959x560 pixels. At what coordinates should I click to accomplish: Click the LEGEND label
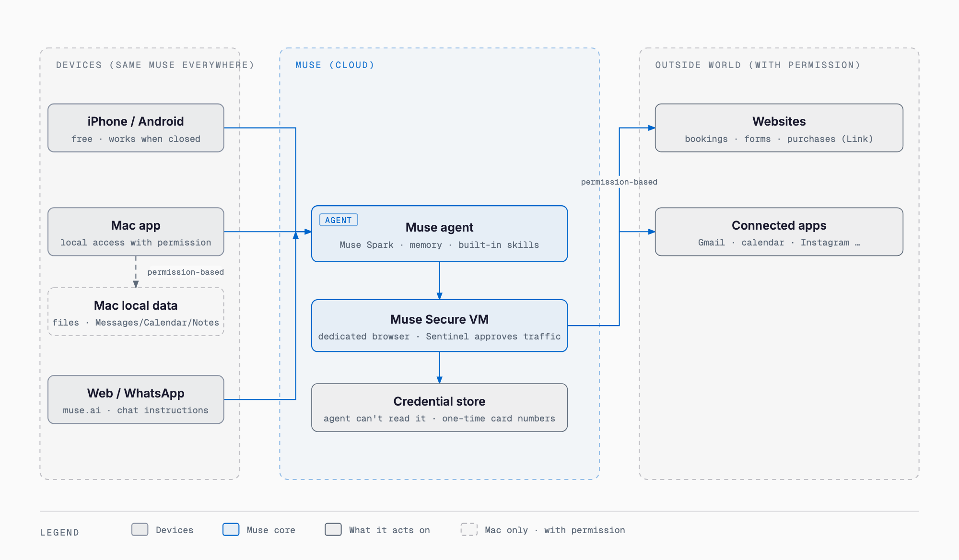point(59,532)
